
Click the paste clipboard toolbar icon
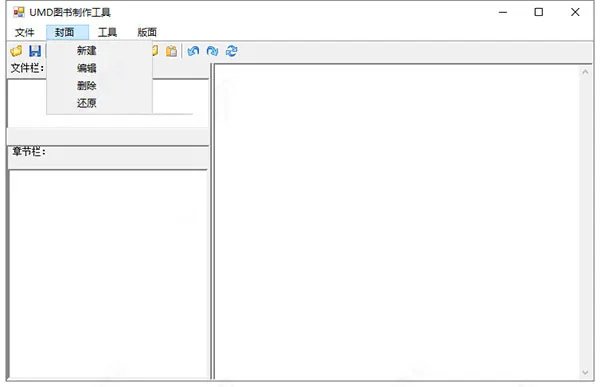tap(171, 51)
